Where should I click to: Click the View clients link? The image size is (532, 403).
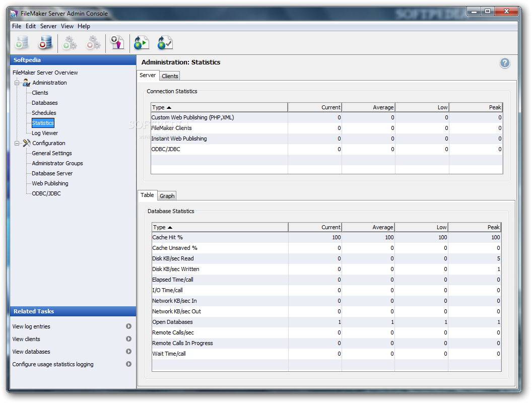(x=26, y=339)
